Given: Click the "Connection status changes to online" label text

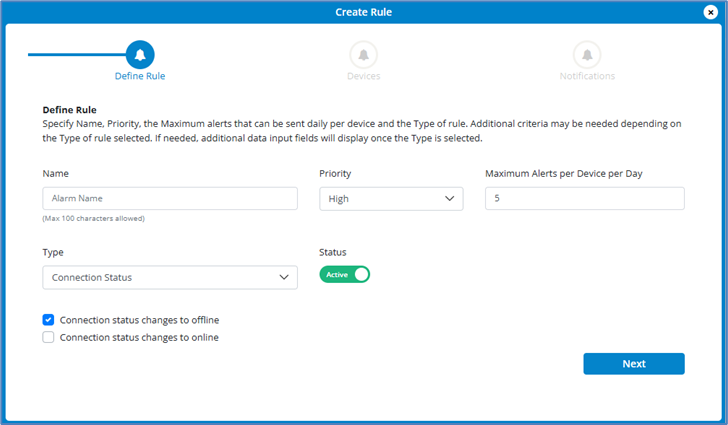Looking at the screenshot, I should pyautogui.click(x=139, y=338).
